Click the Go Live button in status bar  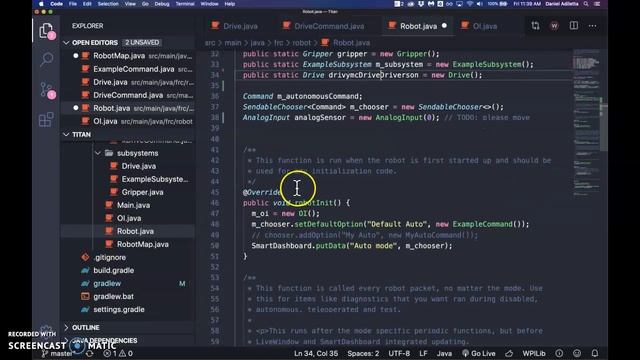[x=479, y=353]
